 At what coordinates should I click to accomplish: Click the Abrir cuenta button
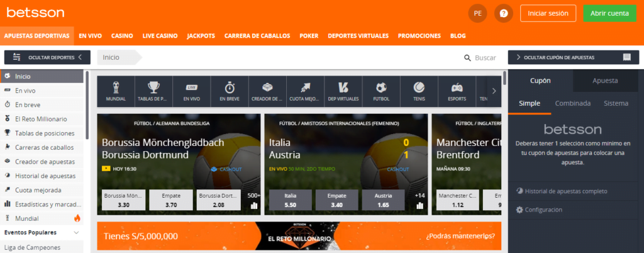pos(609,13)
